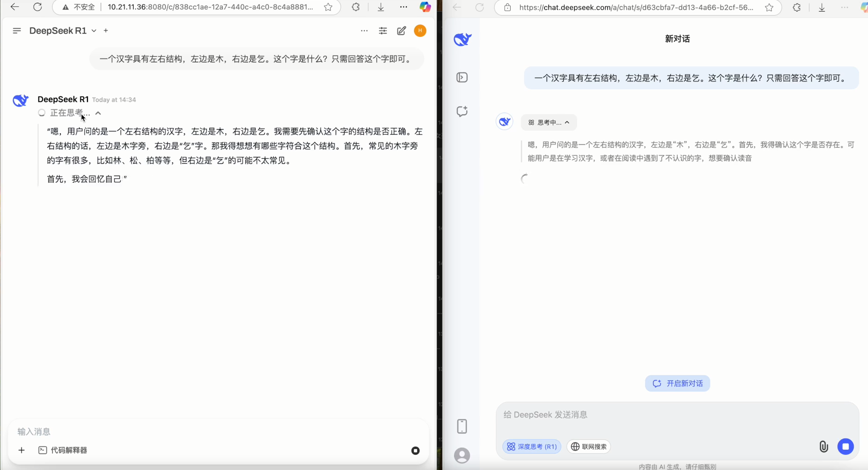Bookmark DeepSeek page with star icon
The height and width of the screenshot is (470, 868).
pos(769,7)
